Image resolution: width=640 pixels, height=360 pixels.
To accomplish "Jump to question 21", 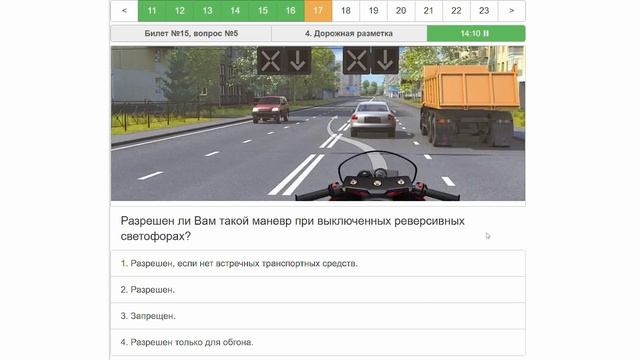I will (429, 11).
